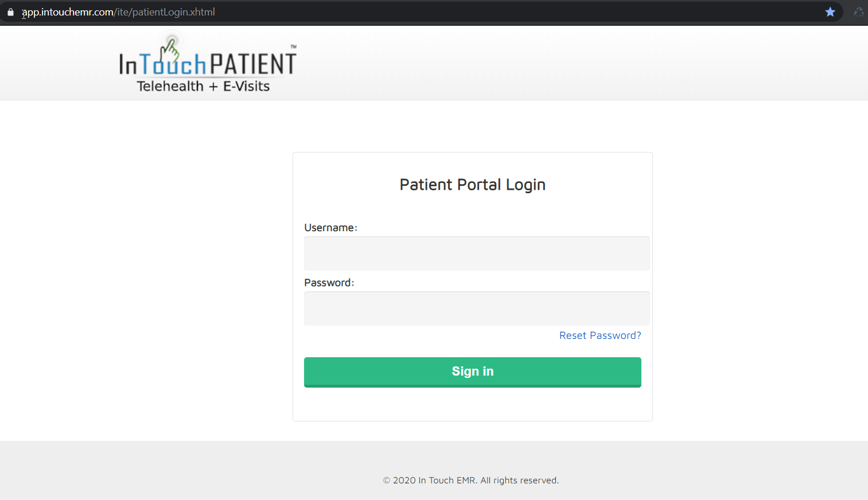The image size is (868, 500).
Task: Focus the Username input field
Action: (x=476, y=253)
